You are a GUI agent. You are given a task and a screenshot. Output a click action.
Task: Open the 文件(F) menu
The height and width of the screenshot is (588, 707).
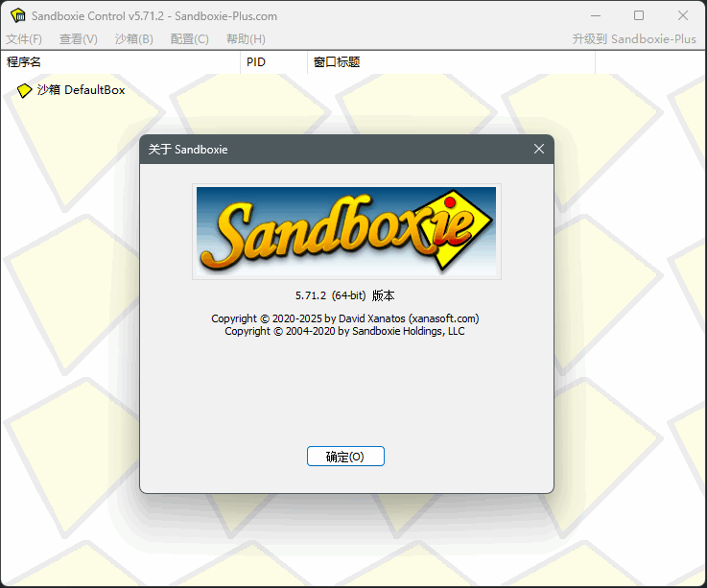coord(24,39)
